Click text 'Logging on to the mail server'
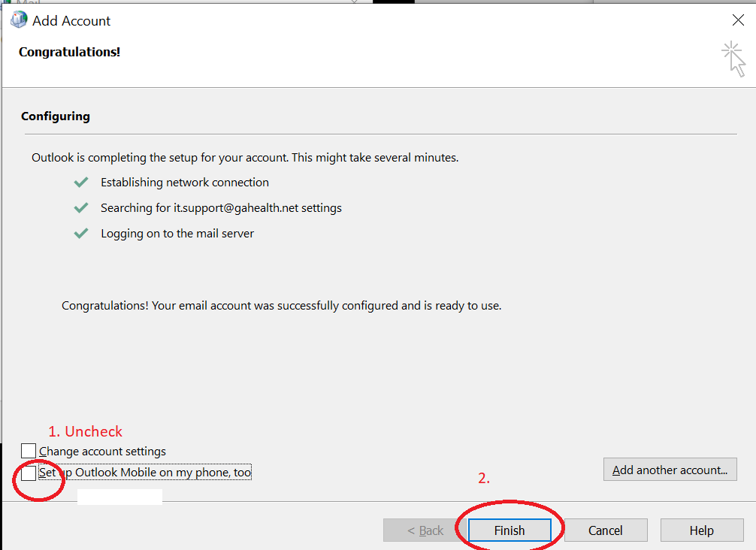Viewport: 756px width, 550px height. [177, 234]
